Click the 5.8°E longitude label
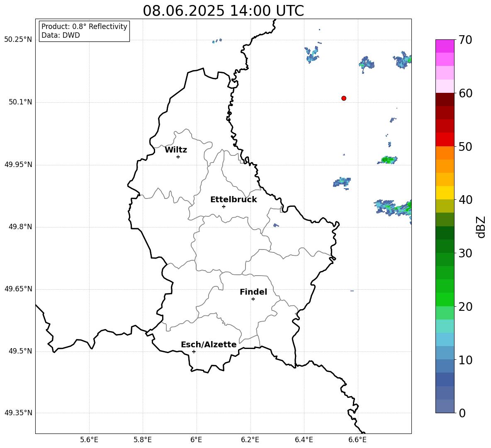The image size is (491, 448). (143, 440)
